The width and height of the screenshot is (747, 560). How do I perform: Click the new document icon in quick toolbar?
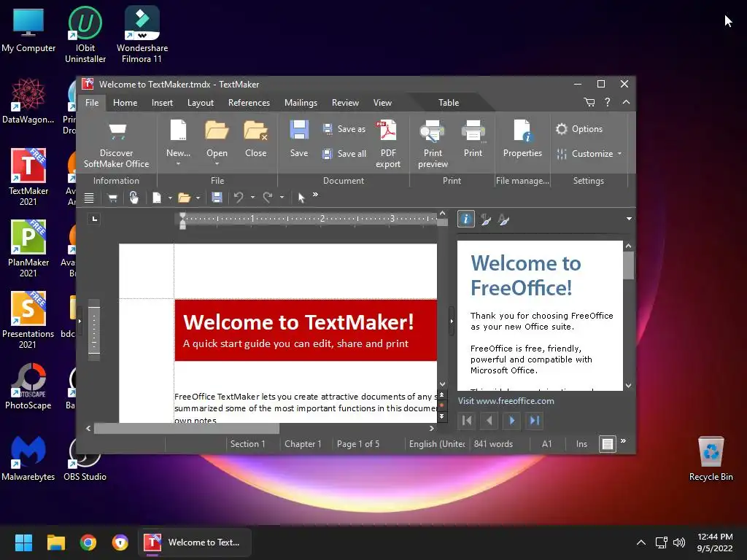(156, 198)
